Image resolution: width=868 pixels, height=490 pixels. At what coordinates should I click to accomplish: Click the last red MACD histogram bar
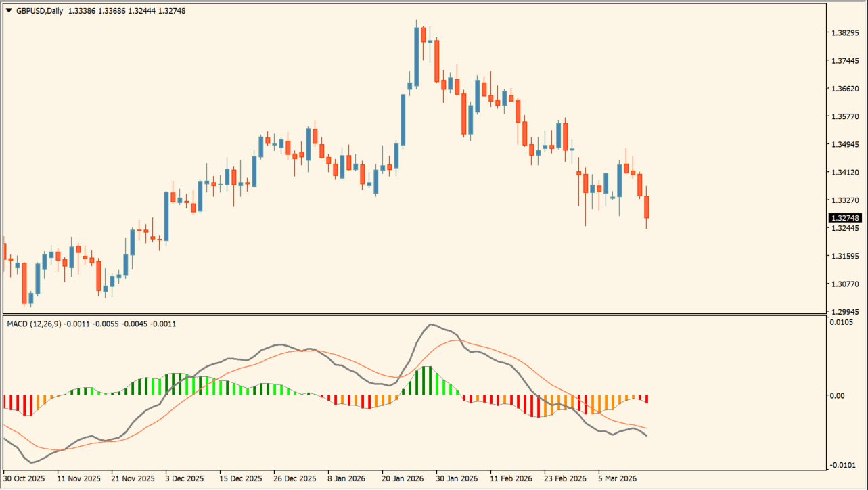coord(647,399)
